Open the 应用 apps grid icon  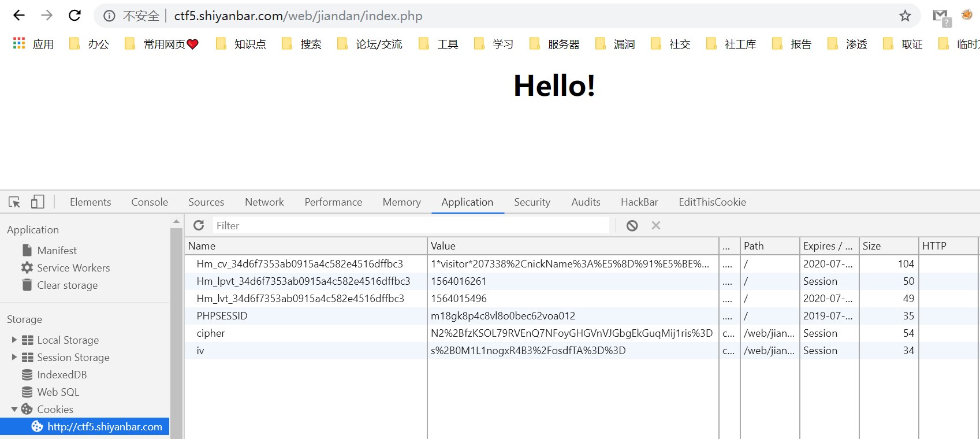point(19,43)
